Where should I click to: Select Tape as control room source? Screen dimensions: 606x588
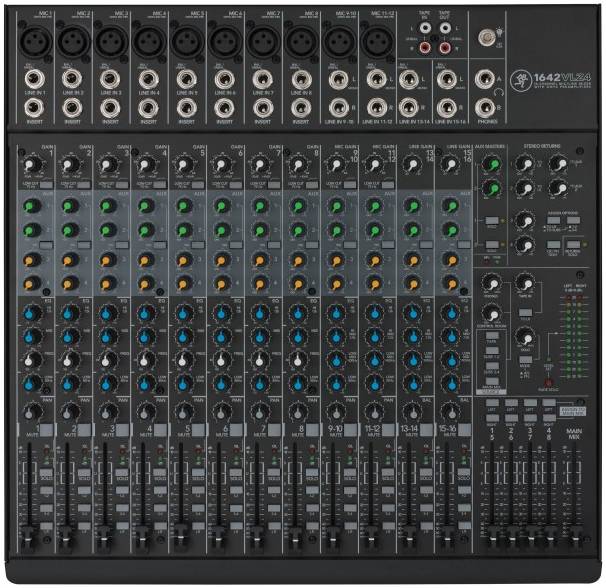click(492, 336)
